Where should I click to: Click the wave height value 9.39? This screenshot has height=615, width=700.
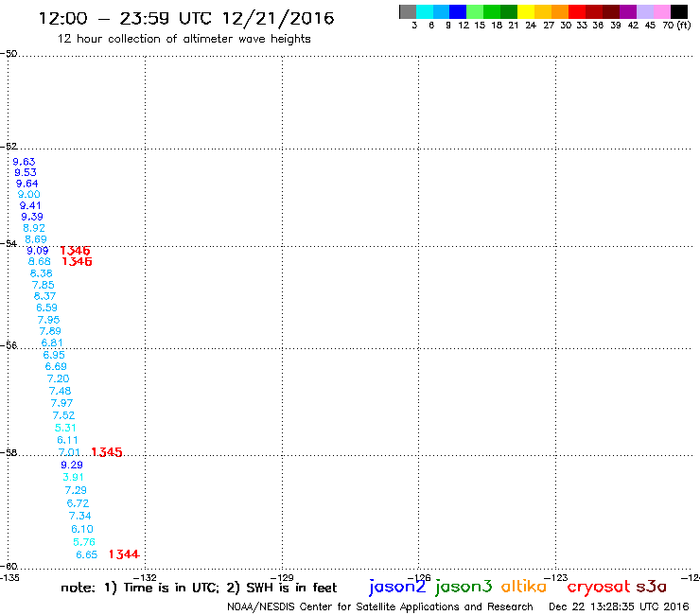coord(32,217)
